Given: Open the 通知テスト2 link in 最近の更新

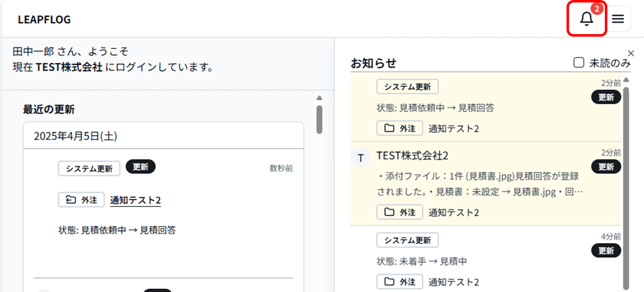Looking at the screenshot, I should [135, 200].
